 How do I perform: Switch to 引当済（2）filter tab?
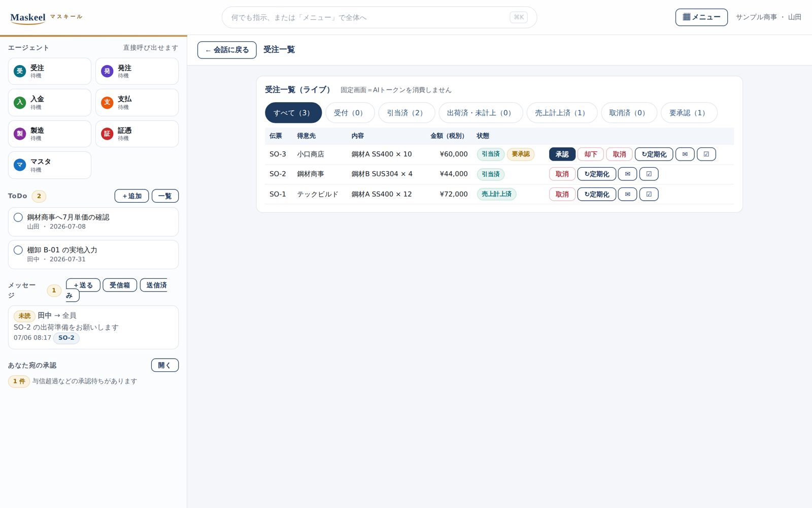point(406,113)
